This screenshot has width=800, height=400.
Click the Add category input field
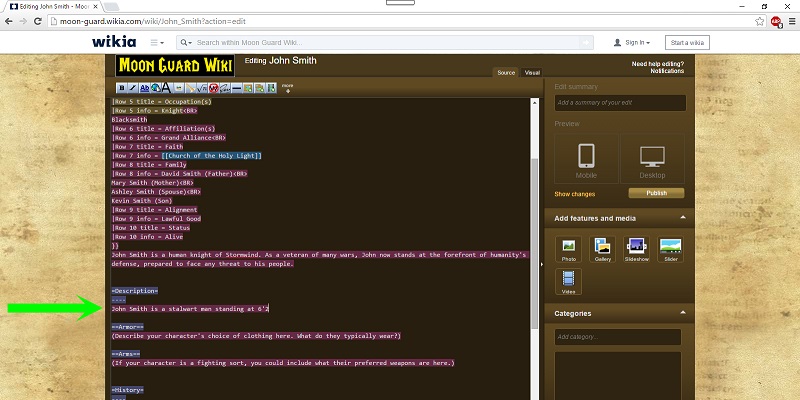pyautogui.click(x=617, y=337)
